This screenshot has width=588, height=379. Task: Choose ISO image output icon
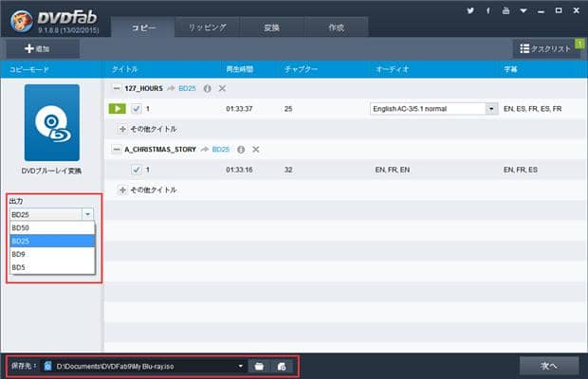tap(282, 367)
